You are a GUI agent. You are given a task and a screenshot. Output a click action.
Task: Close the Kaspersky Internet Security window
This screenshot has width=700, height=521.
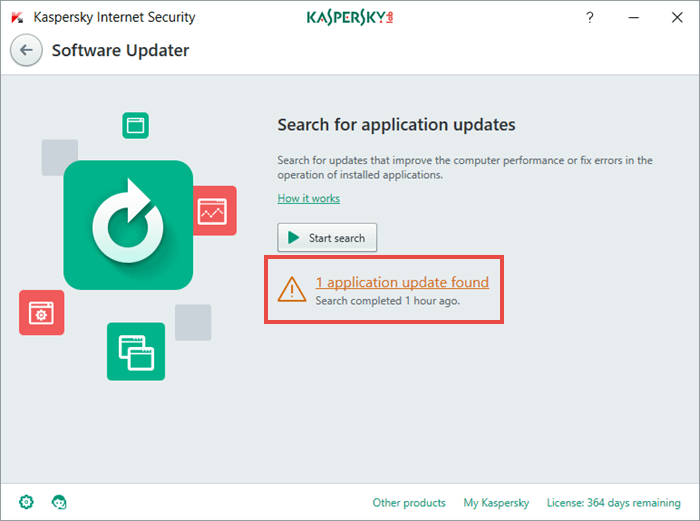[677, 17]
